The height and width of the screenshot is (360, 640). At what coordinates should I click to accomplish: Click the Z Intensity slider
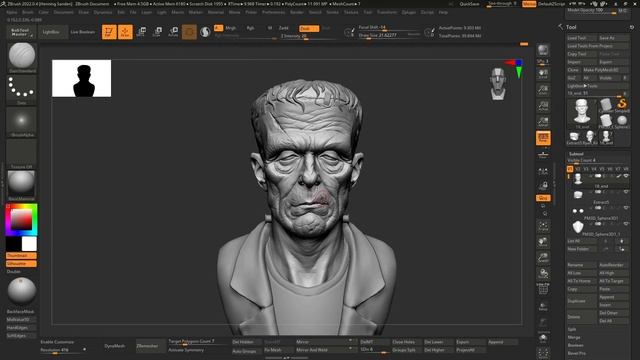[308, 36]
